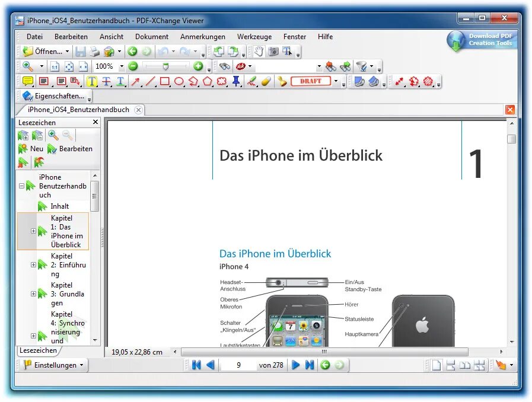Image resolution: width=532 pixels, height=402 pixels.
Task: Select the Sticky Note tool
Action: tap(27, 81)
